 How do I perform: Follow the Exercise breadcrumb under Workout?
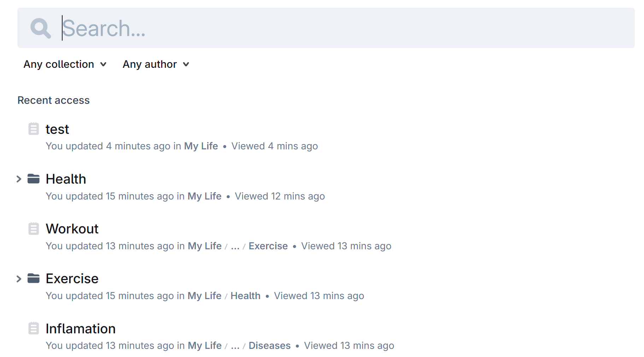(268, 246)
